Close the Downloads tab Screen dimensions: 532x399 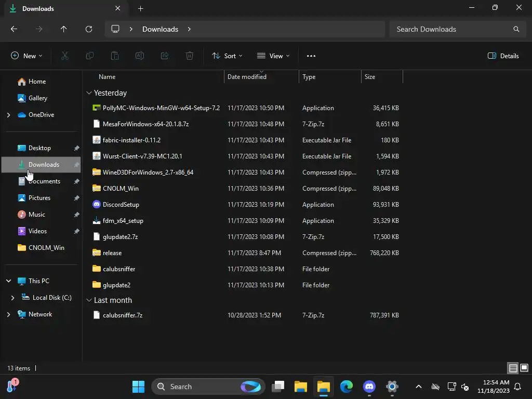click(118, 8)
